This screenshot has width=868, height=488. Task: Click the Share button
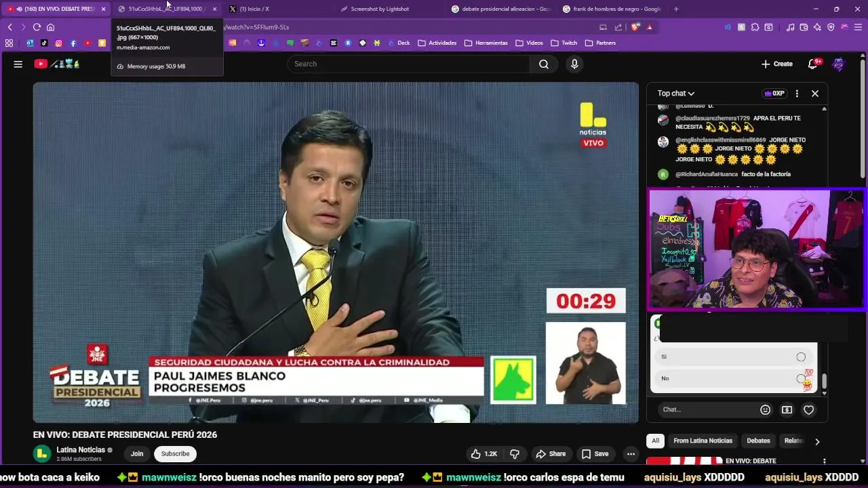pos(551,454)
